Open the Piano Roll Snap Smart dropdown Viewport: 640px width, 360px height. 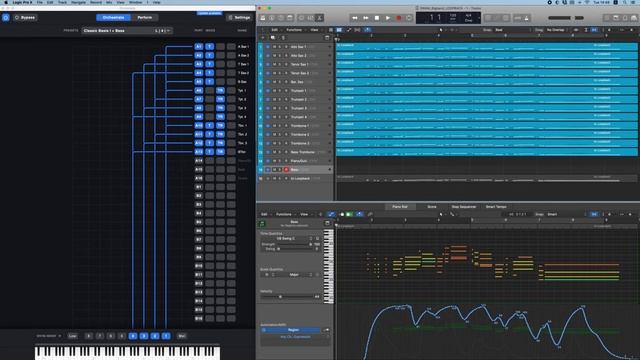click(563, 214)
